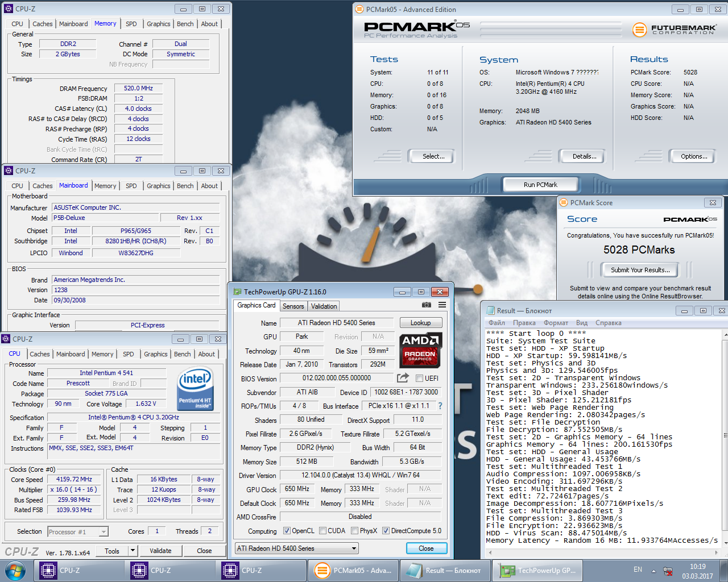728x582 pixels.
Task: Click the Notepad horizontal scrollbar left arrow
Action: (489, 552)
